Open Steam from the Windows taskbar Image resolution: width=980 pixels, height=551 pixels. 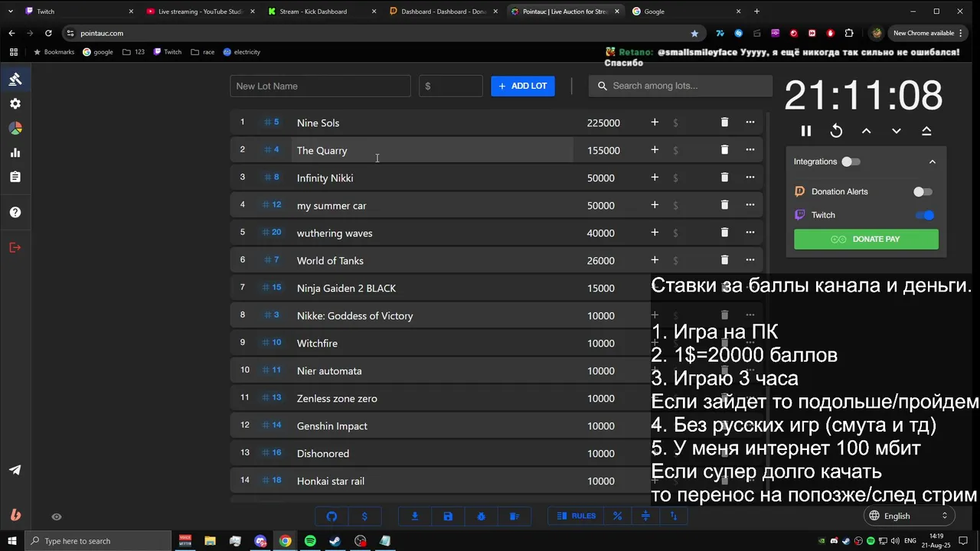[335, 541]
